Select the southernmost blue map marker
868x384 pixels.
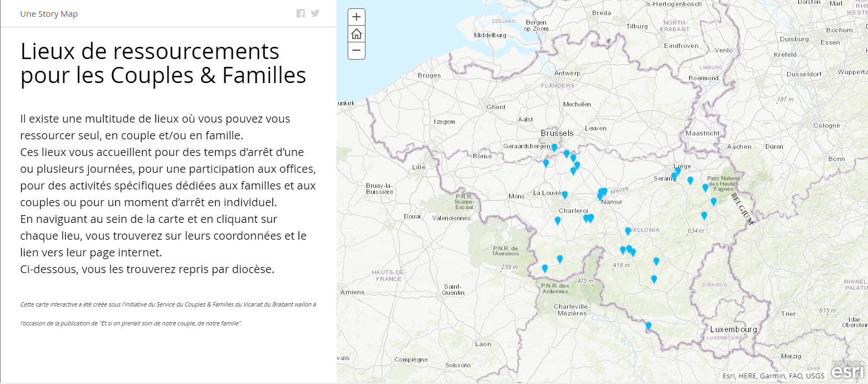coord(648,325)
